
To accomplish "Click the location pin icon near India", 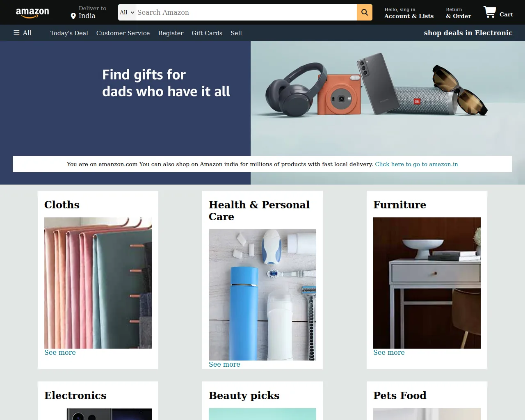I will pyautogui.click(x=73, y=16).
